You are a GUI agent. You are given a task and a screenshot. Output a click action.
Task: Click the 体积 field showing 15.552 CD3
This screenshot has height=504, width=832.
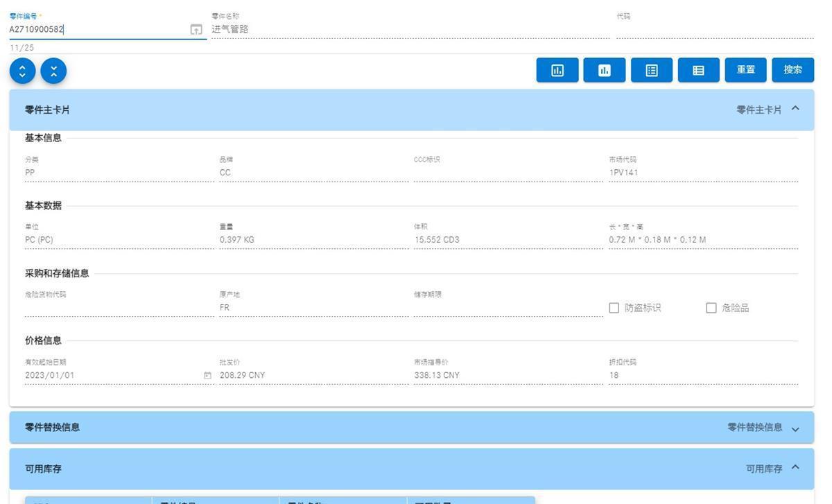tap(508, 240)
